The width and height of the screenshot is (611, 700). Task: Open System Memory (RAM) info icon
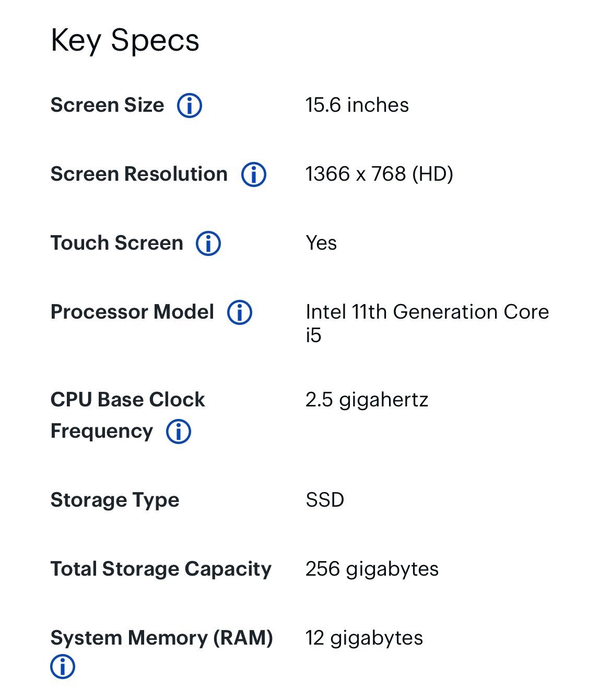(63, 667)
